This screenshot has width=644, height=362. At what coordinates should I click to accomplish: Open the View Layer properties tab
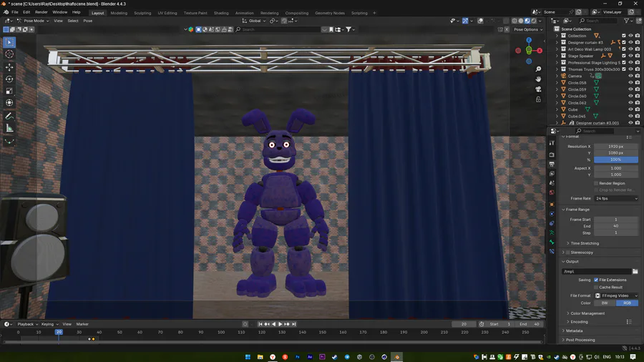click(x=552, y=174)
